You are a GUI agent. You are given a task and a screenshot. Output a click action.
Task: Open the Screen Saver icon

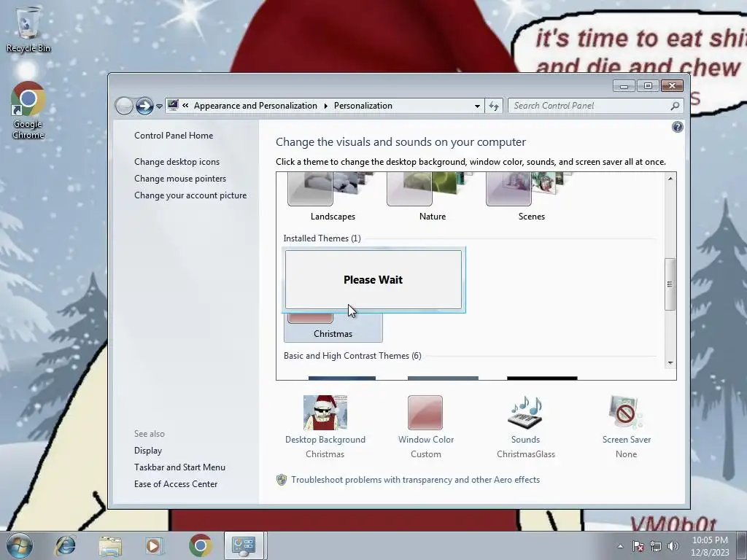(x=625, y=413)
